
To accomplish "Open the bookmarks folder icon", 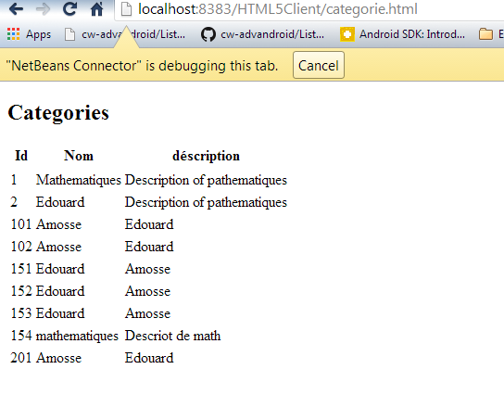I will point(485,34).
